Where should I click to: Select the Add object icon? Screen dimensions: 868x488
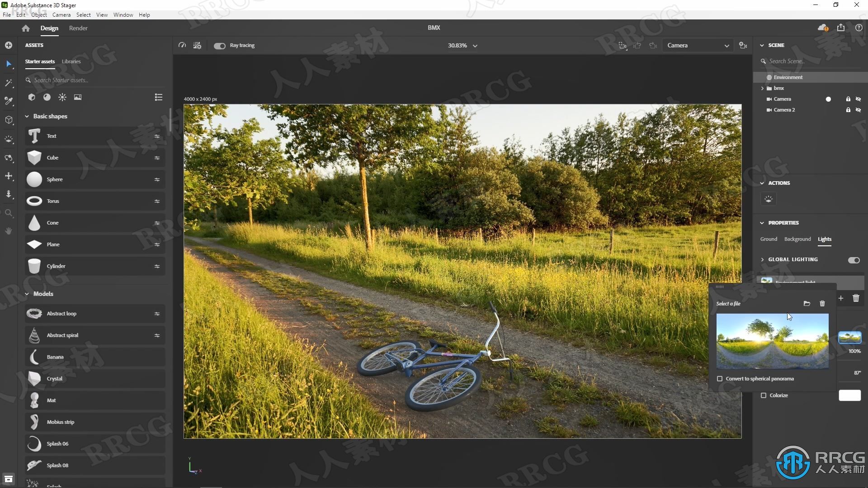(x=9, y=45)
